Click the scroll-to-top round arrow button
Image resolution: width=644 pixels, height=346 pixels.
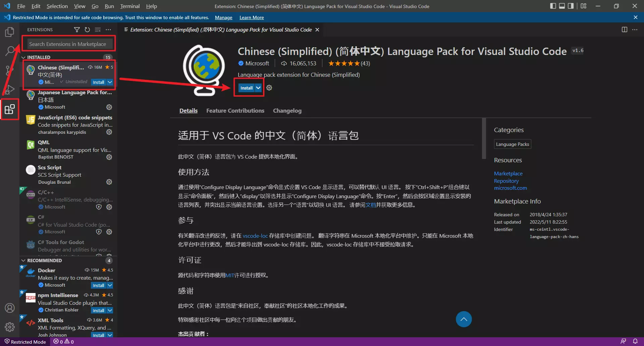coord(464,319)
